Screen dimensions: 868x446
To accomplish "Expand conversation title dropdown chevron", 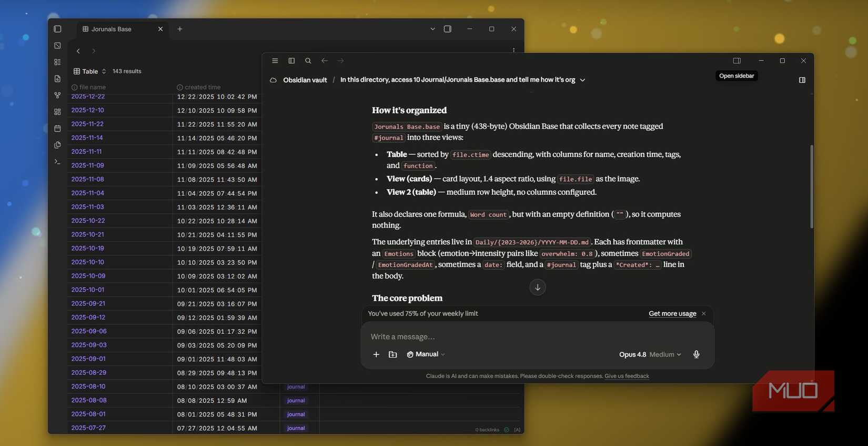I will point(582,80).
